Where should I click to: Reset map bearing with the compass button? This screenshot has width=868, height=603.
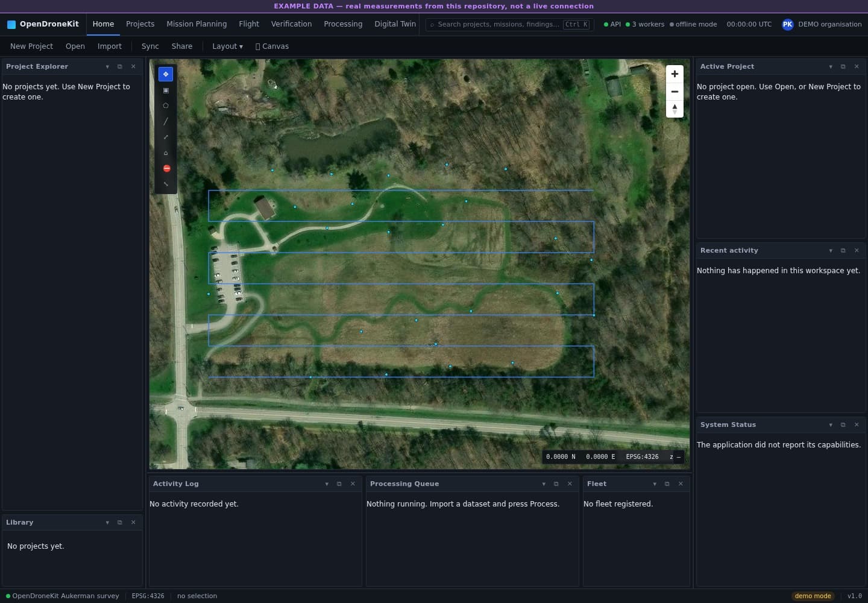click(x=675, y=109)
